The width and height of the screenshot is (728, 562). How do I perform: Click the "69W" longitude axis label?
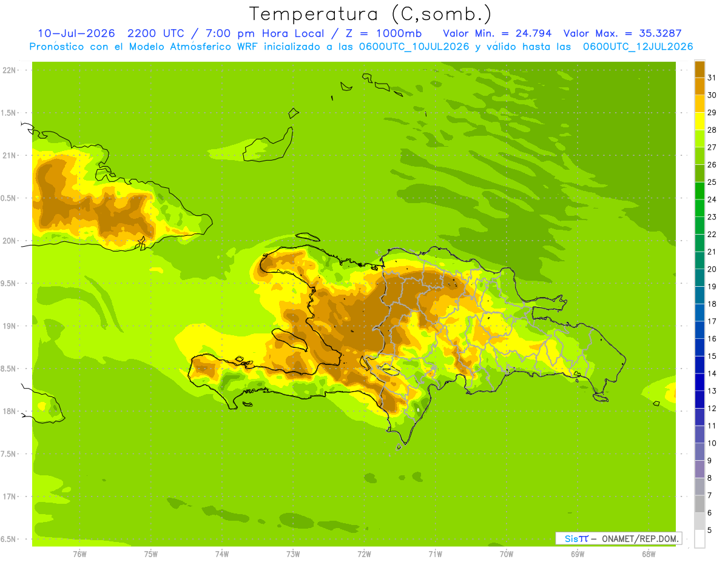pyautogui.click(x=578, y=554)
